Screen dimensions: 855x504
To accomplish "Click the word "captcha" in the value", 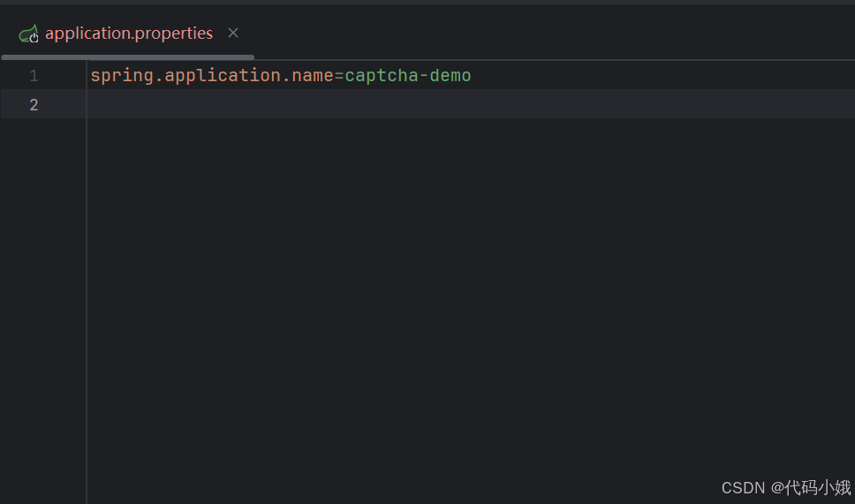I will tap(382, 76).
